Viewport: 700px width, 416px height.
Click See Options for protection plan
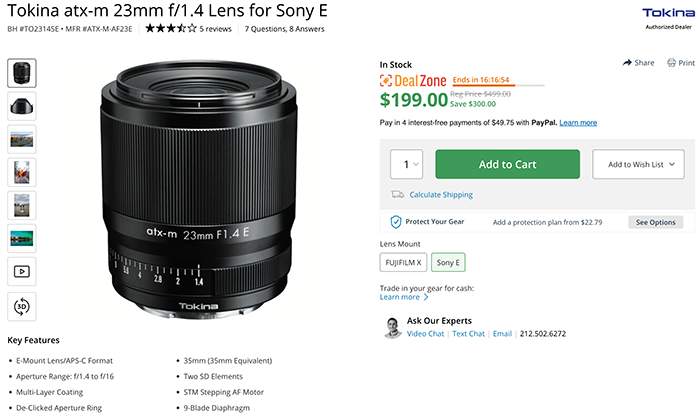pyautogui.click(x=655, y=222)
